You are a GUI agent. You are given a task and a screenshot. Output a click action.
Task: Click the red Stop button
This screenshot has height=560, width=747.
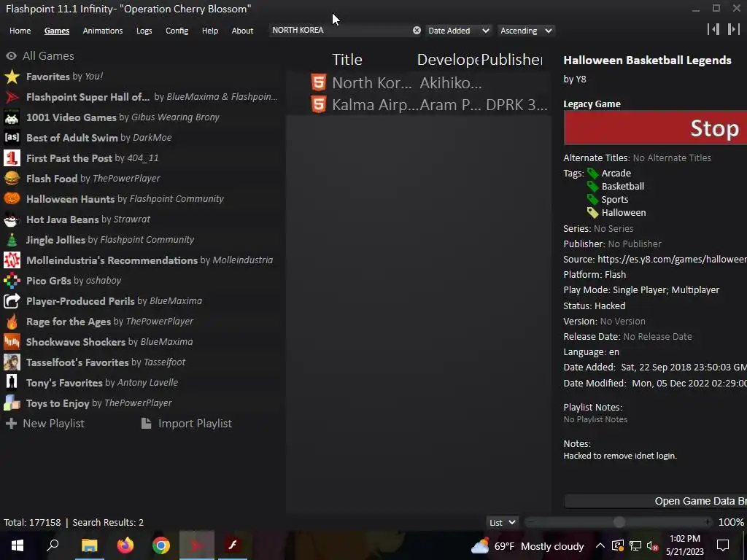click(x=655, y=128)
